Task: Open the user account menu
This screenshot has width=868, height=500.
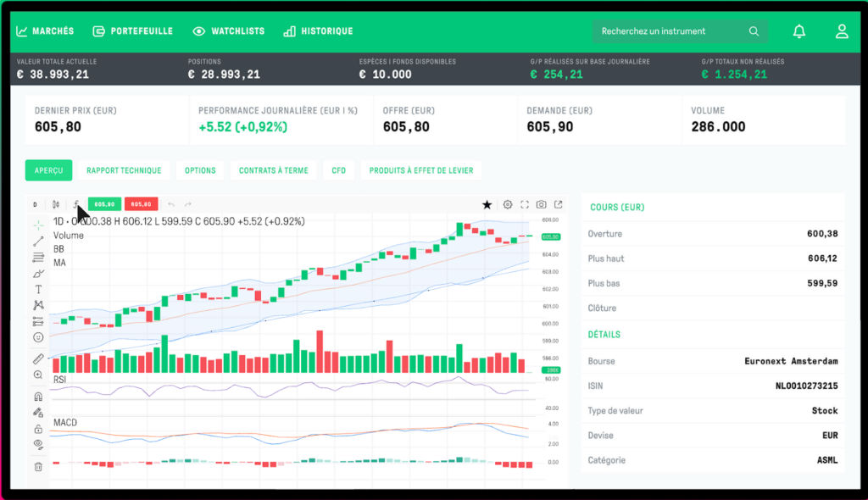Action: tap(841, 31)
